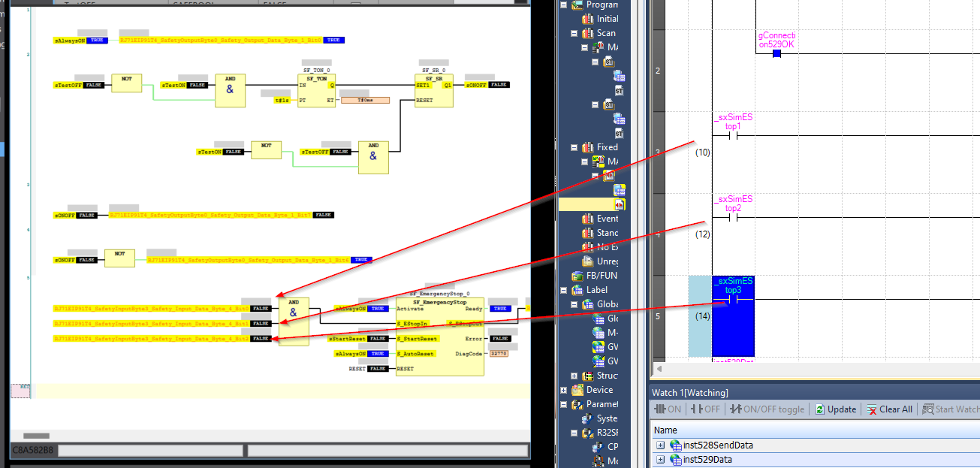This screenshot has width=980, height=468.
Task: Click the inst529Data watch entry icon
Action: [675, 460]
